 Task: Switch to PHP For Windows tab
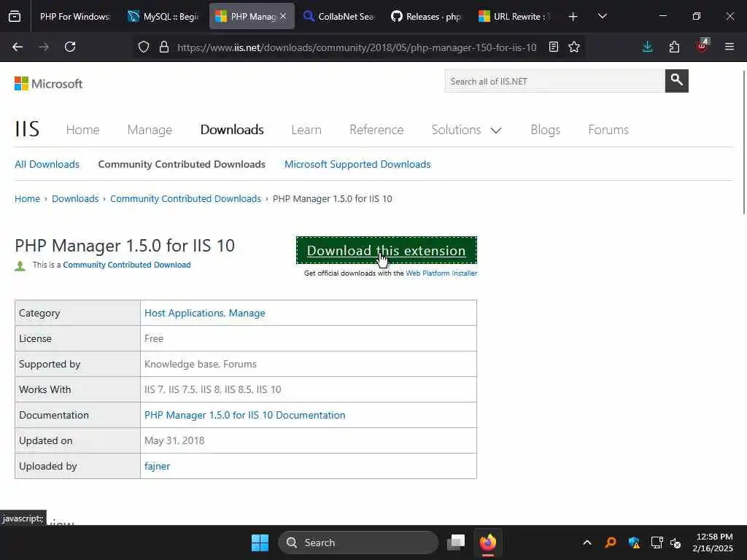[x=75, y=17]
